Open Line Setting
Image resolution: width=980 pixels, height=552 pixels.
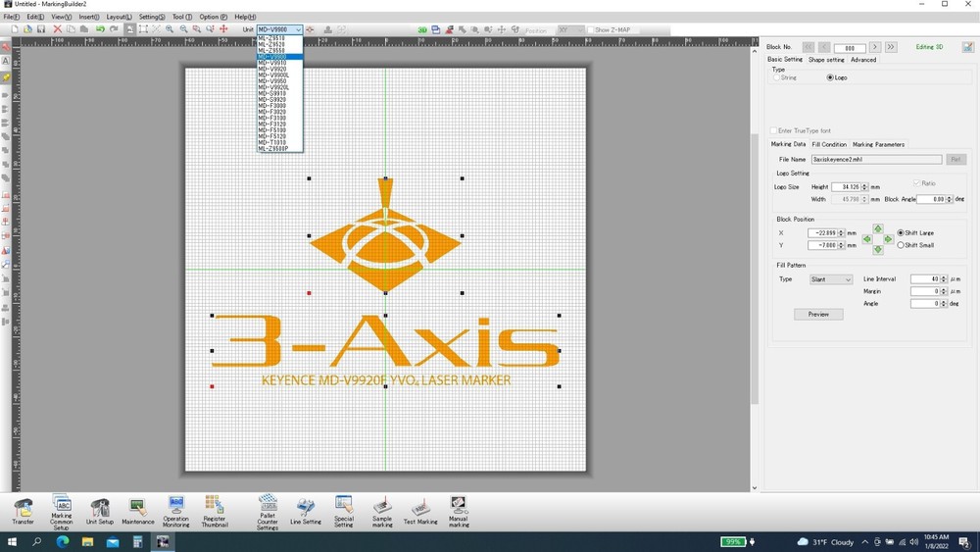[306, 511]
